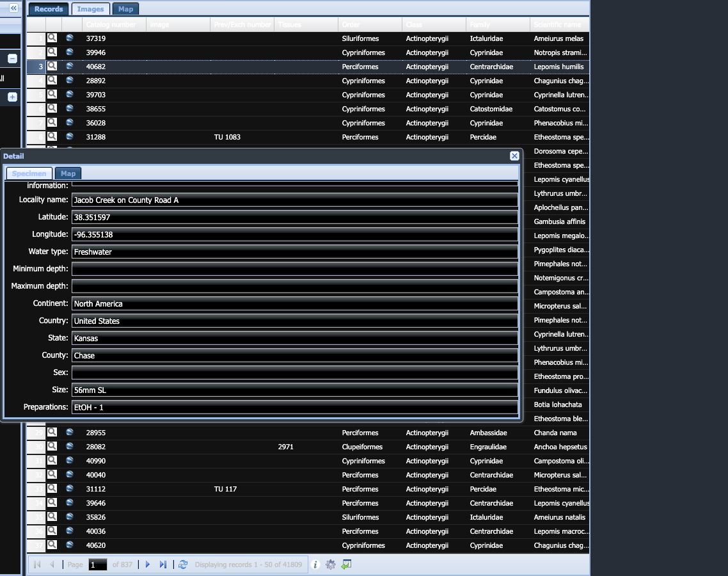Click the Water type field
The height and width of the screenshot is (576, 728).
[295, 252]
